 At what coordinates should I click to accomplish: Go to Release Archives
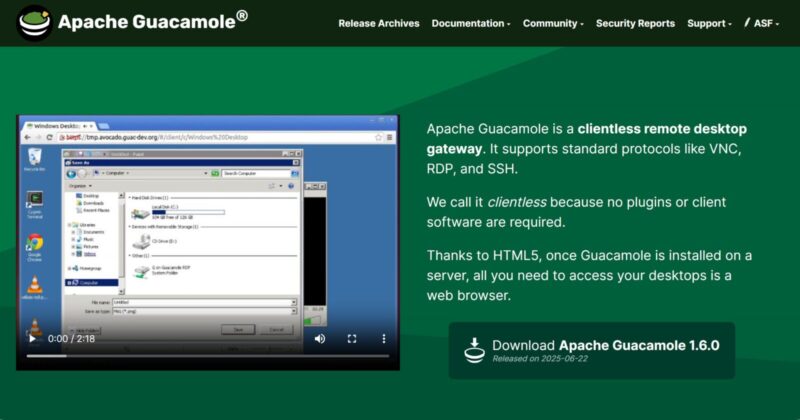pos(379,23)
